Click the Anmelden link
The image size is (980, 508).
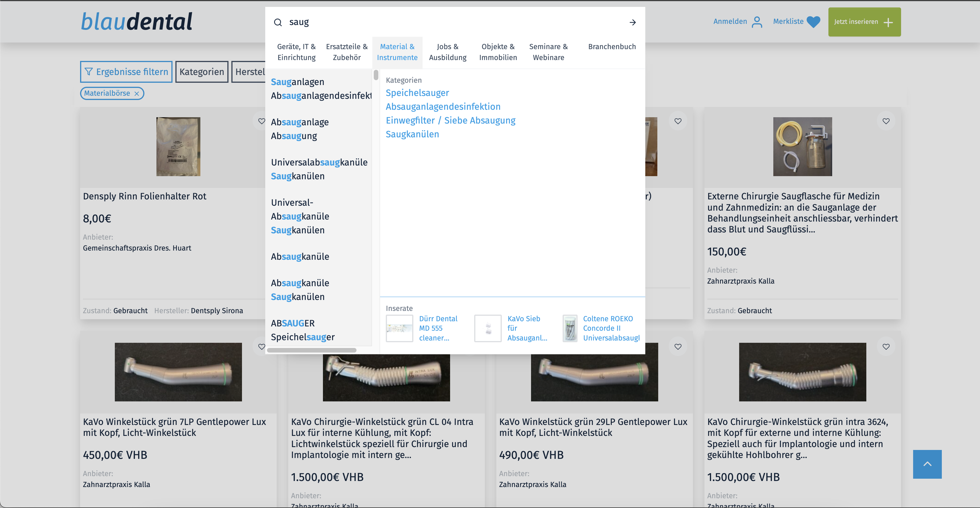click(x=730, y=22)
